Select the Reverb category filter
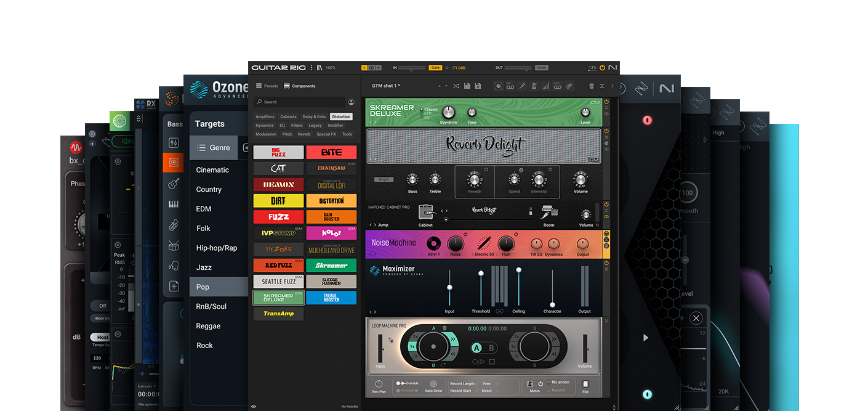 click(x=304, y=134)
